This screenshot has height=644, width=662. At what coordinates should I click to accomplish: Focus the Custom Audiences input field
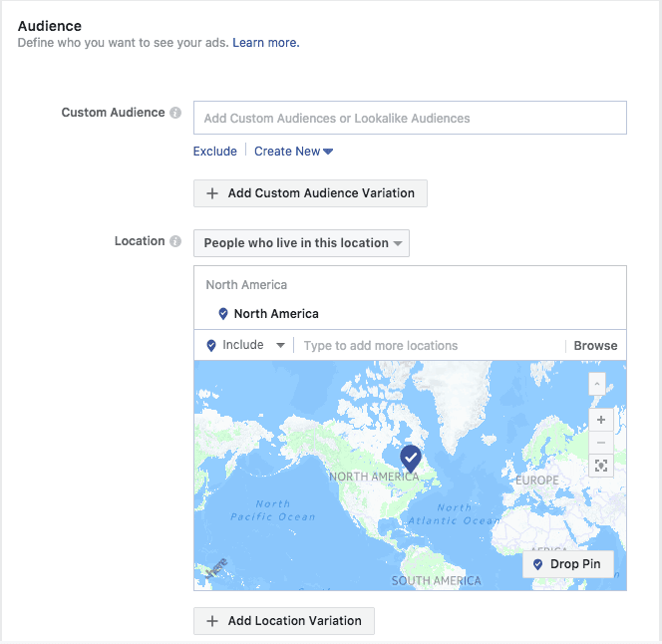[x=410, y=118]
